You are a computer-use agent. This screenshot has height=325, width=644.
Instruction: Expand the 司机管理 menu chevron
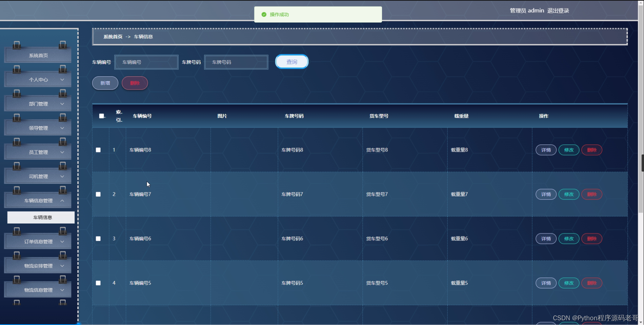tap(62, 176)
